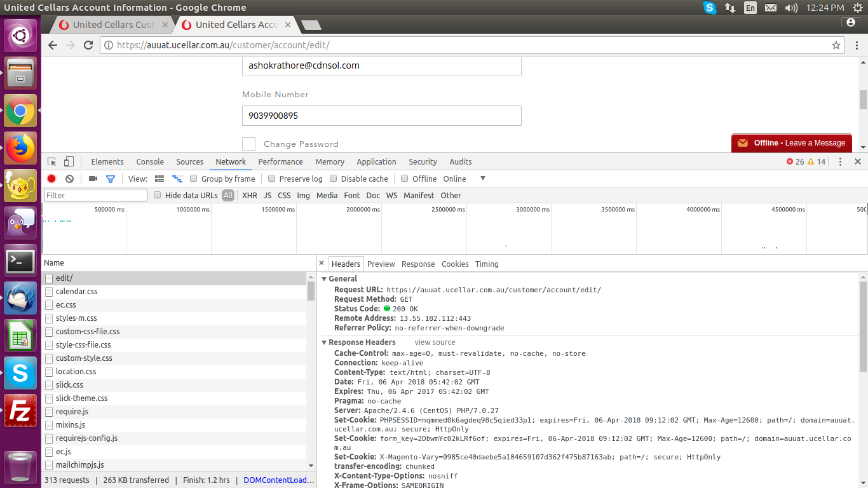Clear the network requests log
The height and width of the screenshot is (488, 868).
coord(69,179)
